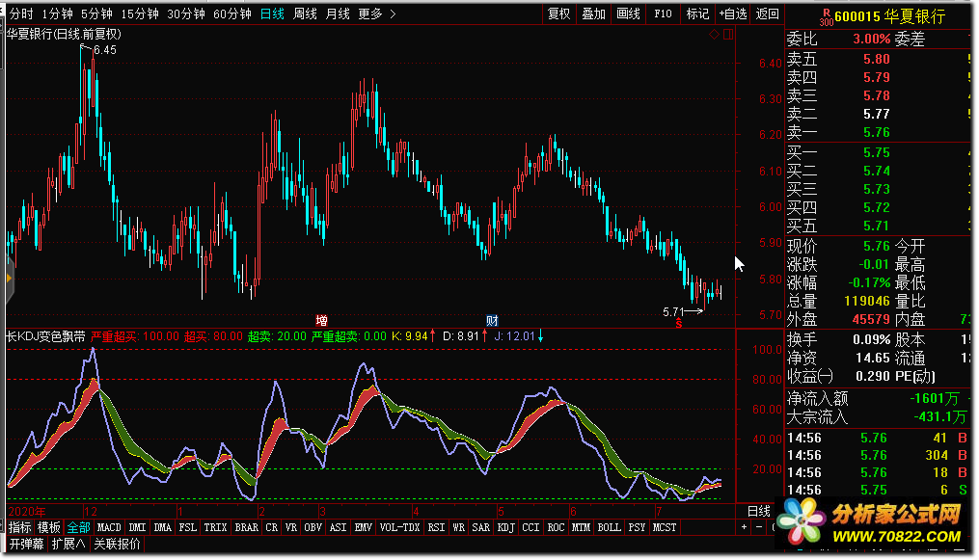
Task: Select the 全部 indicators tab
Action: point(79,527)
